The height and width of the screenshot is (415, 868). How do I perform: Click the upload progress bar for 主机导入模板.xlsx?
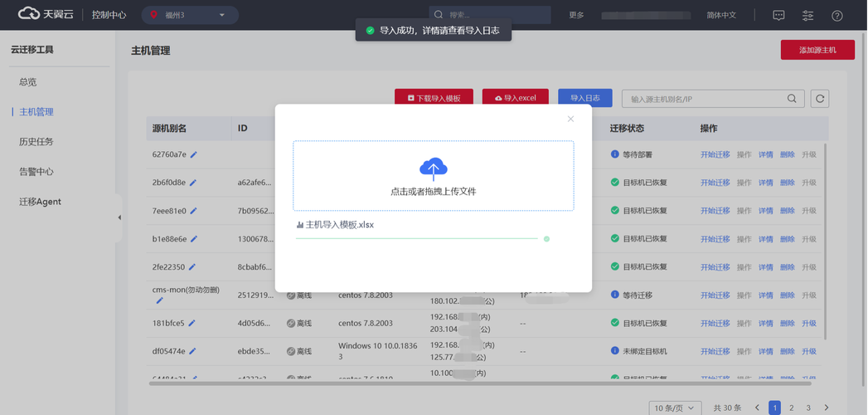(x=417, y=238)
